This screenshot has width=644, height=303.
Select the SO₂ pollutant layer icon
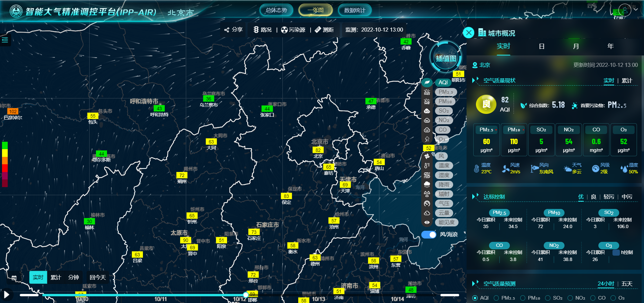pos(427,111)
